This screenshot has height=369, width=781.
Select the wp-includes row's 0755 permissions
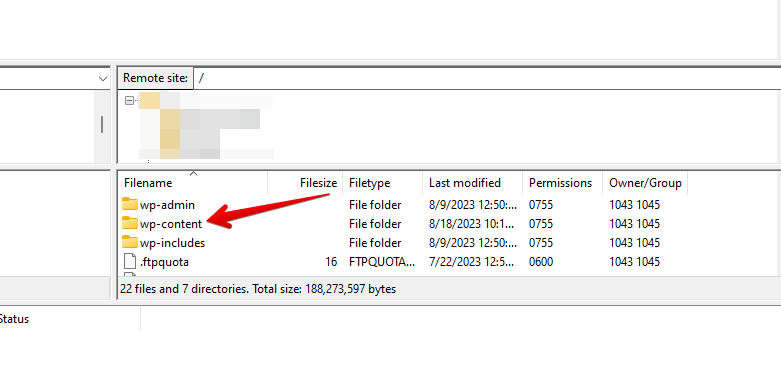coord(541,243)
